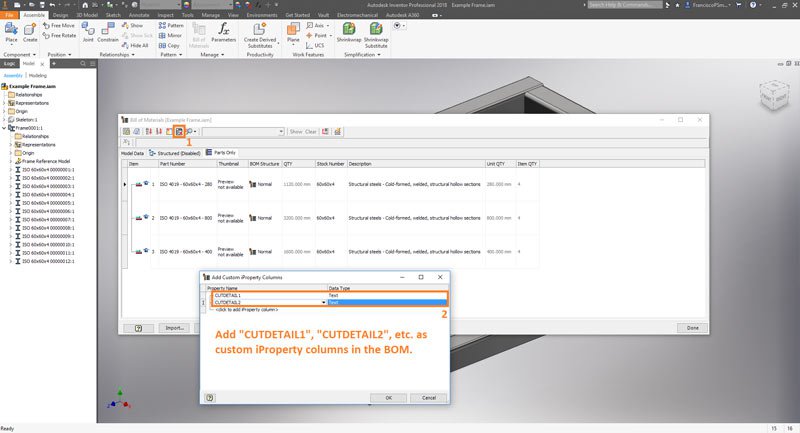Click the Home icon in quick access toolbar

tap(85, 5)
